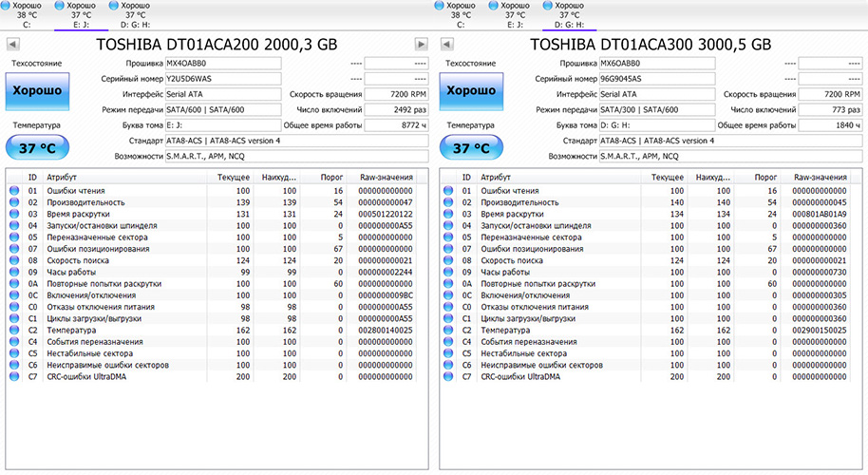Click Запуски/остановки шпинделя row text in DT01ACA200 table
This screenshot has height=475, width=868.
[x=102, y=225]
